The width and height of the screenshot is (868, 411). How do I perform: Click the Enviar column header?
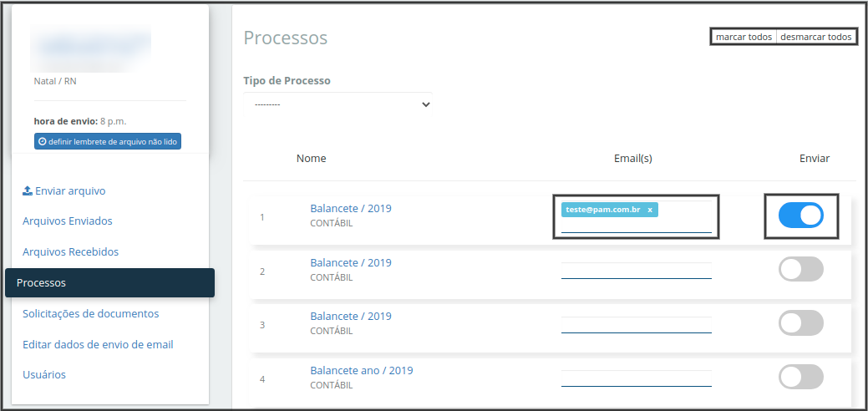point(815,159)
